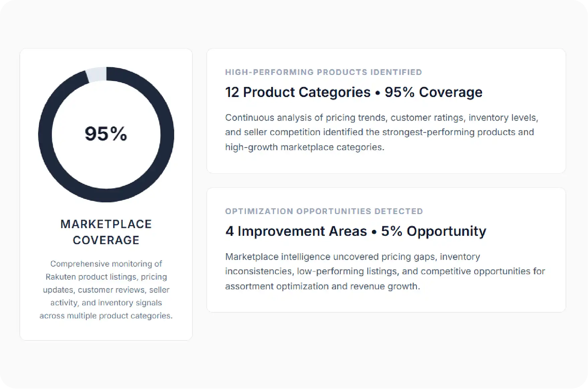Click the white center of the donut chart
The image size is (588, 389).
coord(106,161)
